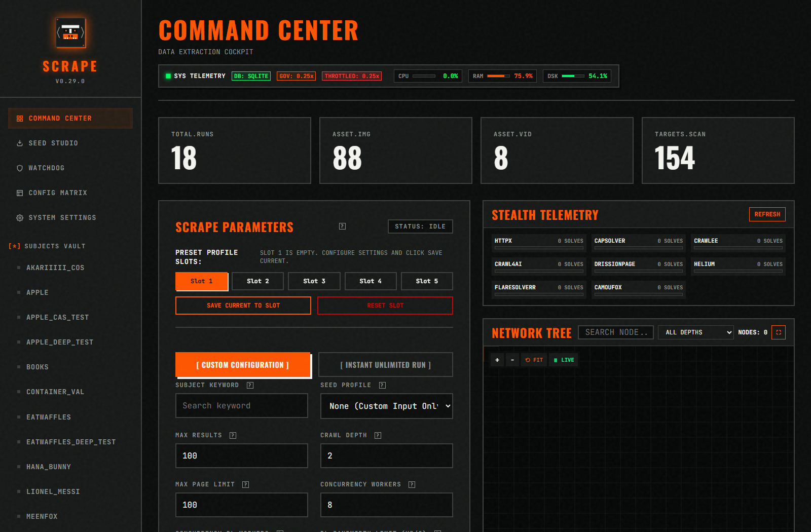Click the RAM usage progress bar
Screen dimensions: 811x532
click(499, 76)
